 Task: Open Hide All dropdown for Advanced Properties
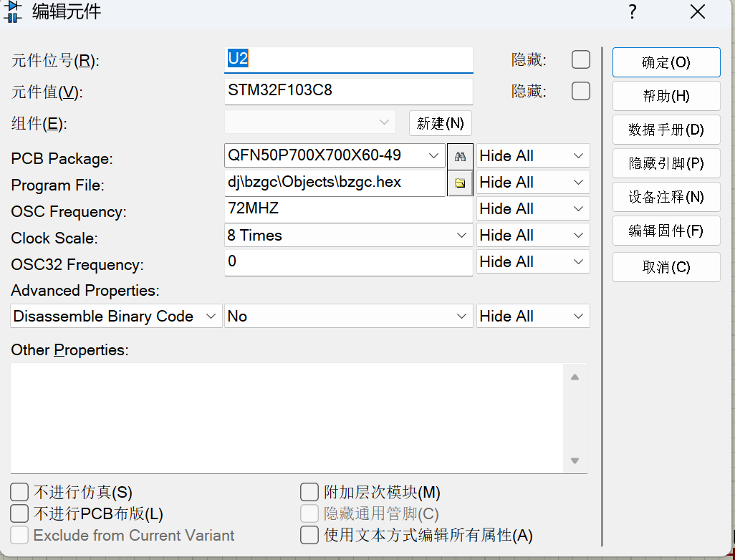[x=533, y=317]
